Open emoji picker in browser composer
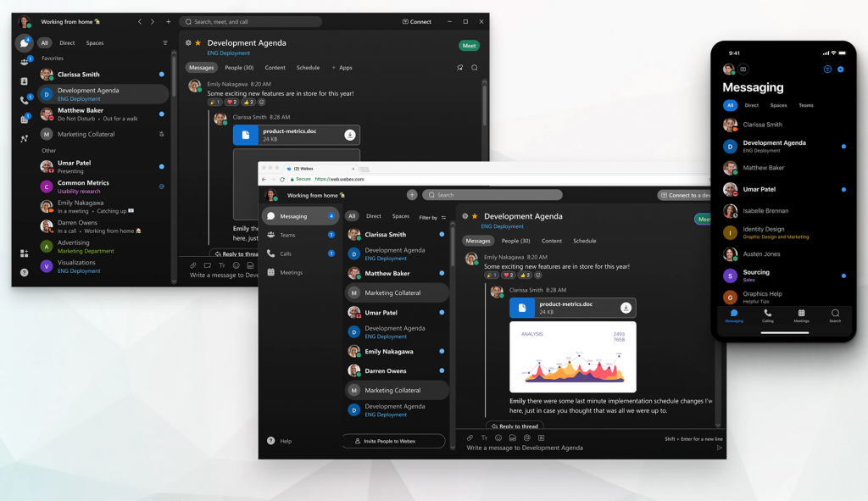The height and width of the screenshot is (501, 868). tap(498, 438)
